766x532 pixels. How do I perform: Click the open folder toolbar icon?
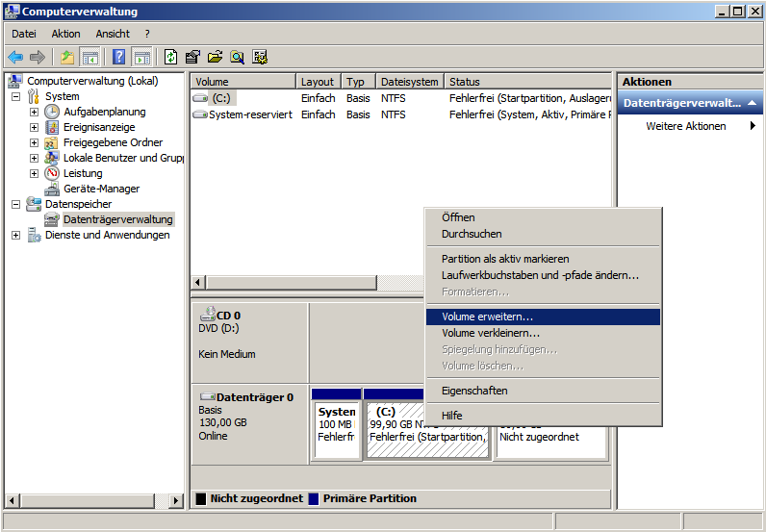coord(215,57)
